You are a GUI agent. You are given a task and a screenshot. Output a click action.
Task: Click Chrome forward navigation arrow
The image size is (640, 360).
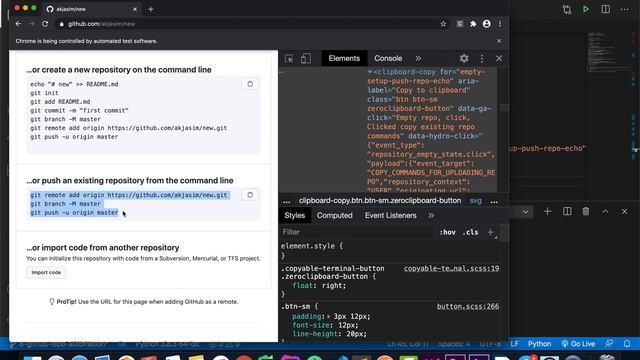31,24
